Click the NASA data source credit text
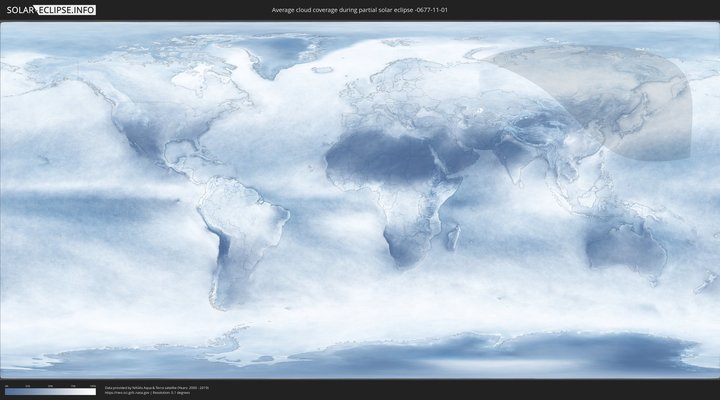 (x=157, y=388)
